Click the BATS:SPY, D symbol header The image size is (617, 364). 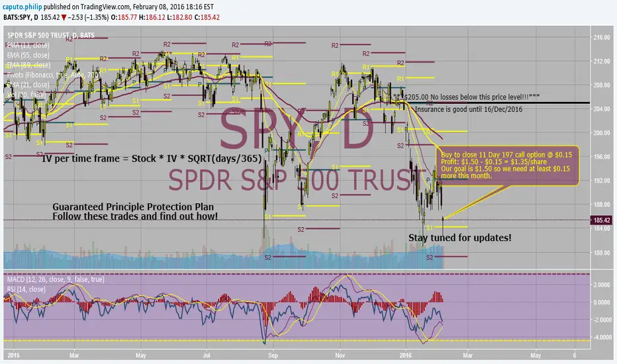(21, 17)
